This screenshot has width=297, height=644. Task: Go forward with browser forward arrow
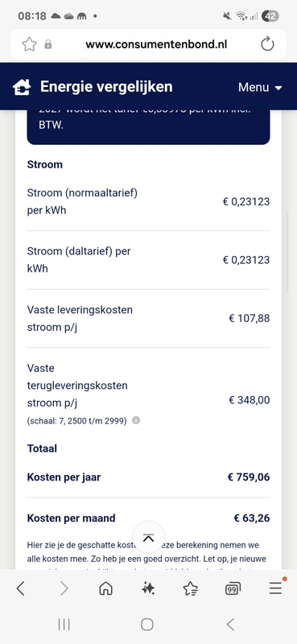[x=64, y=589]
